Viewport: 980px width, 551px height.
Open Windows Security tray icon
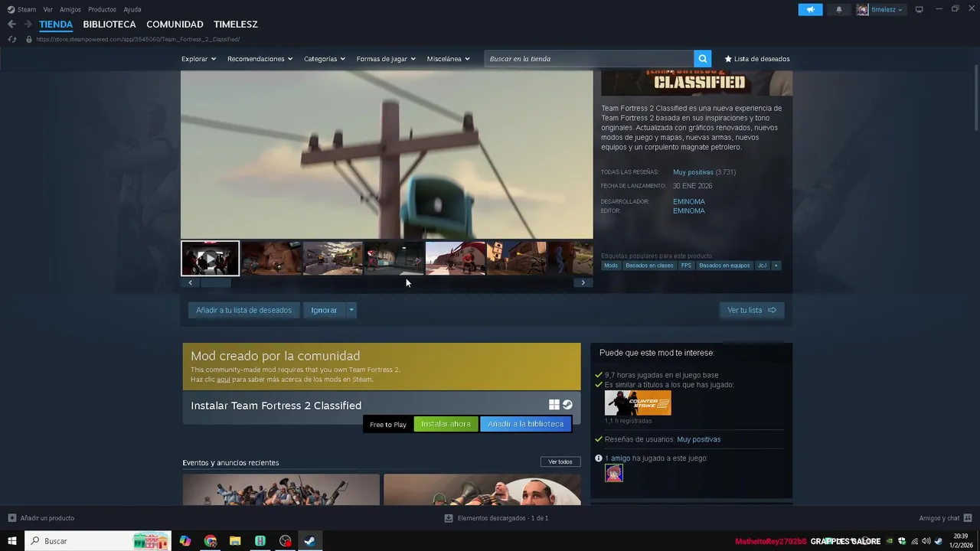(x=902, y=541)
